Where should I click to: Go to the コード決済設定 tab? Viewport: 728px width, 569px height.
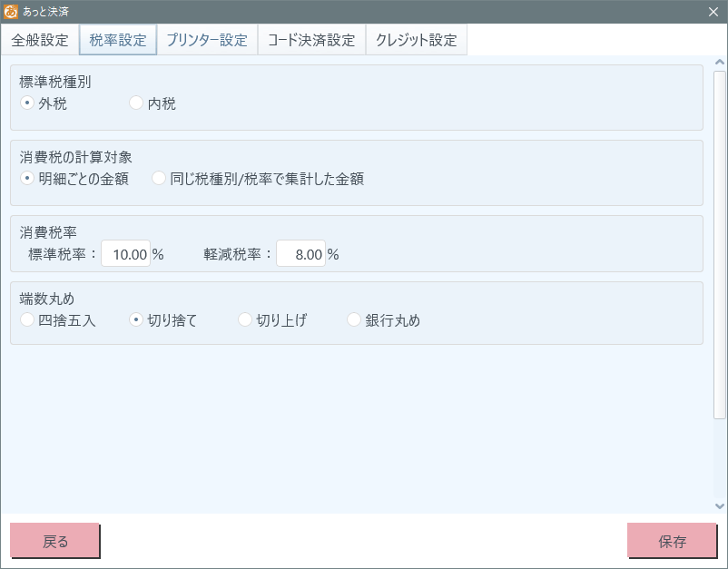311,40
